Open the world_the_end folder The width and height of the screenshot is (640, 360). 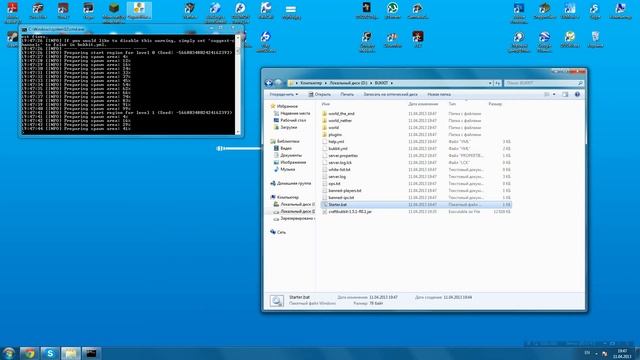pos(341,113)
